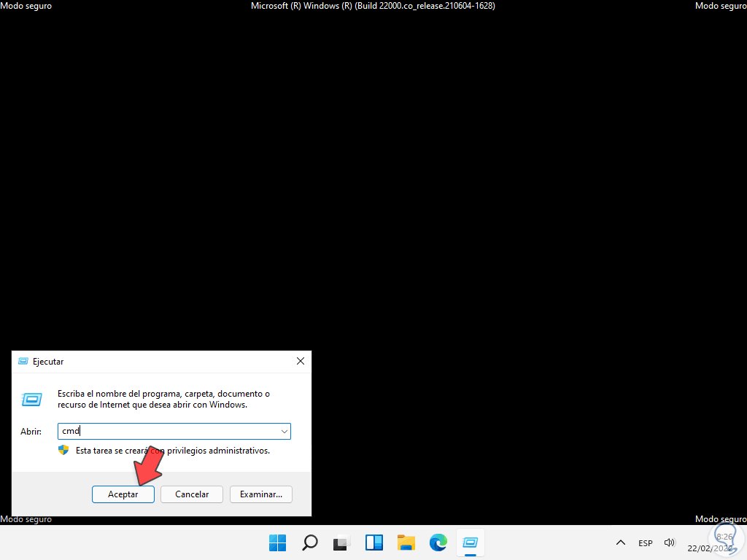747x560 pixels.
Task: Open the volume speaker tray icon
Action: pos(670,542)
